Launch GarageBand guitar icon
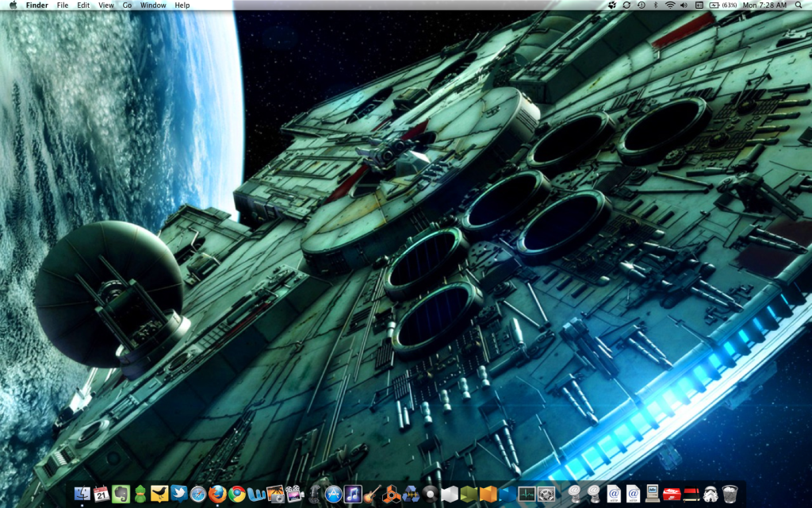Screen dimensions: 812x508 click(x=372, y=494)
